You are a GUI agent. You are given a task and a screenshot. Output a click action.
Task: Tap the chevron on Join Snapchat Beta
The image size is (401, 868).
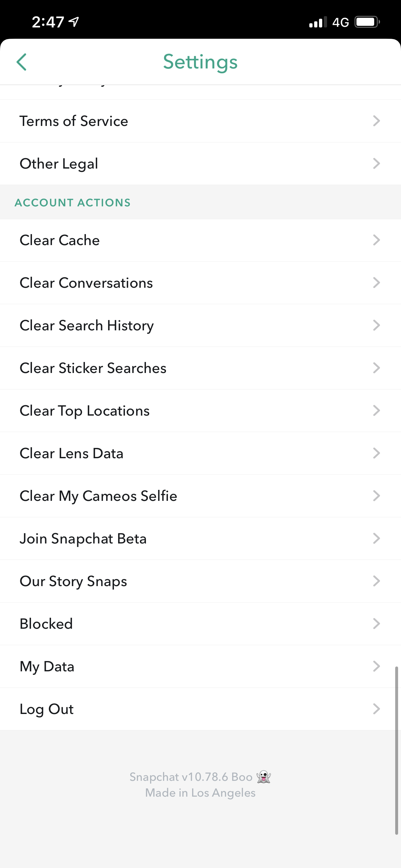coord(376,538)
